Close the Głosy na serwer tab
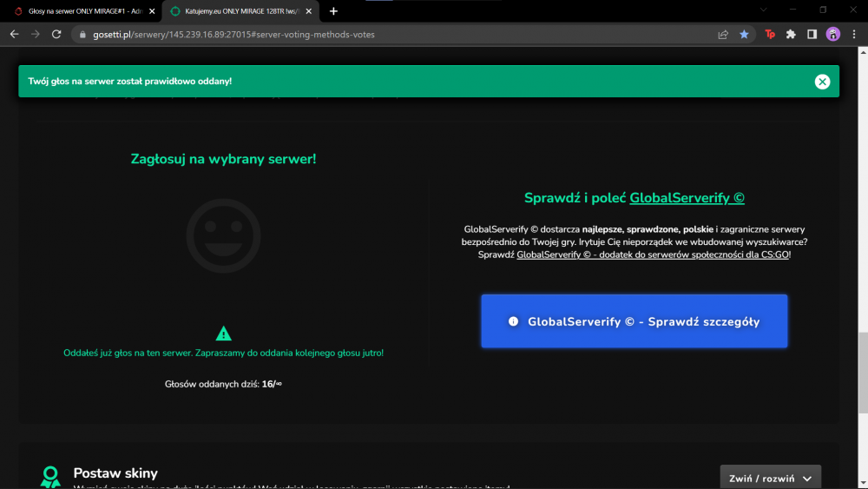The width and height of the screenshot is (868, 489). point(152,11)
